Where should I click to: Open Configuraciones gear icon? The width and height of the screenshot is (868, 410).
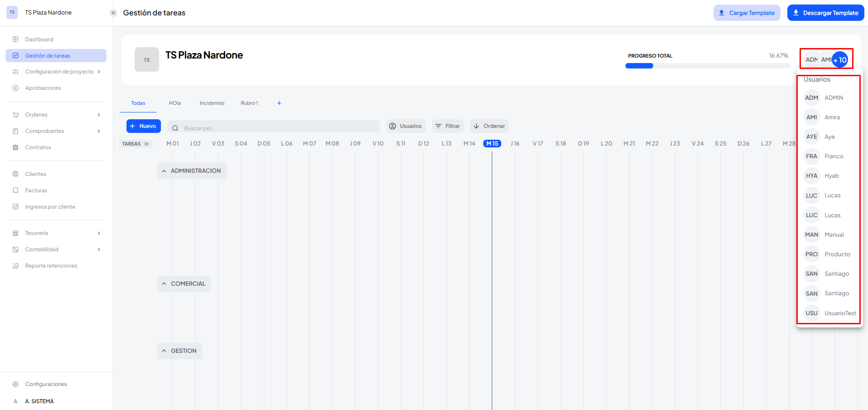coord(15,384)
